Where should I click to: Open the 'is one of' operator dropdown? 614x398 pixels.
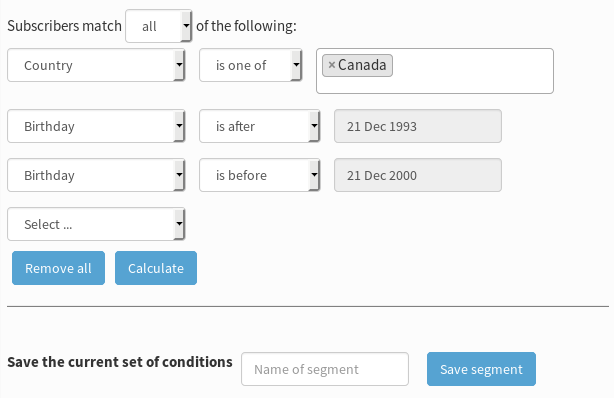[x=251, y=65]
